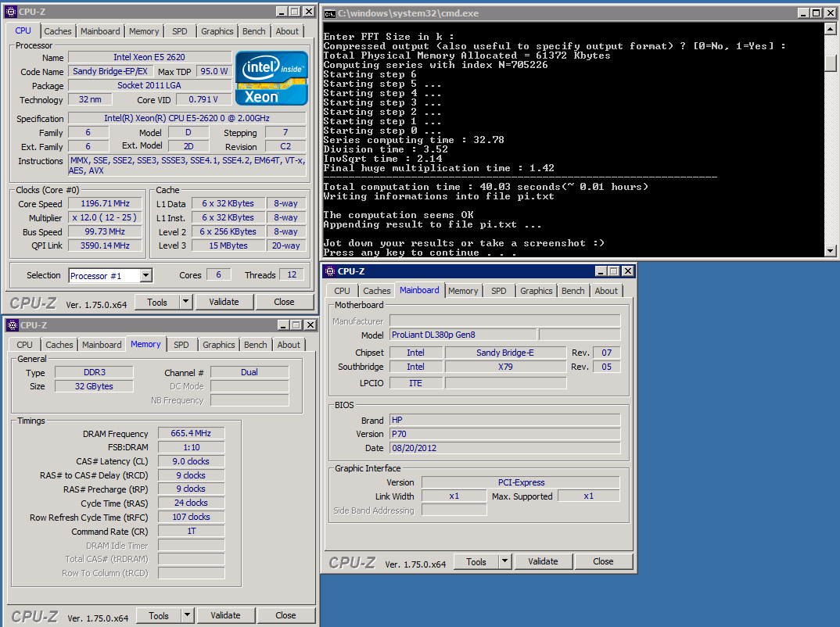Click the Intel Xeon inside logo

(x=271, y=78)
